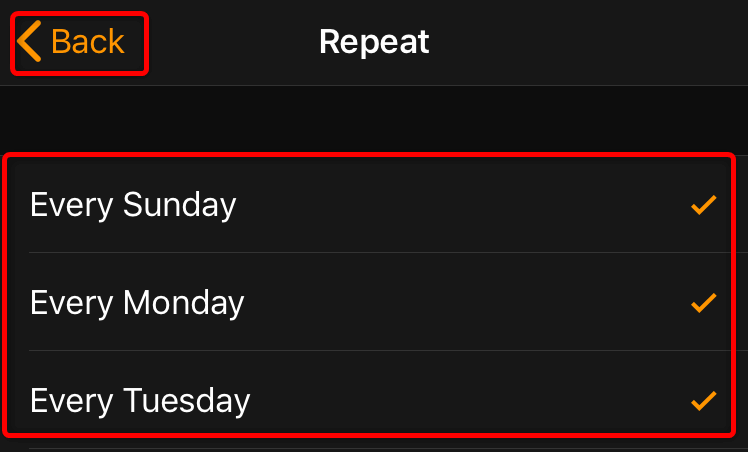Image resolution: width=748 pixels, height=452 pixels.
Task: Select the Every Monday label text
Action: pyautogui.click(x=137, y=303)
